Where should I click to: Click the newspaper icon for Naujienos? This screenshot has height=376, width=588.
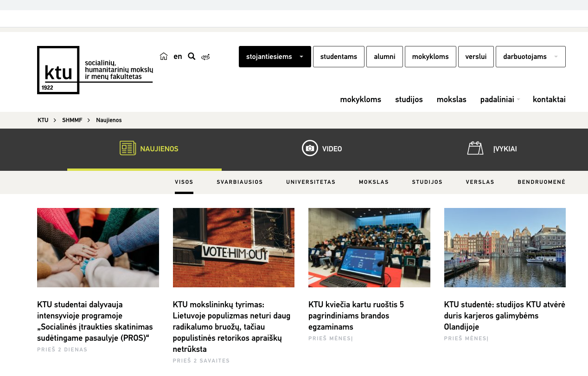(128, 148)
